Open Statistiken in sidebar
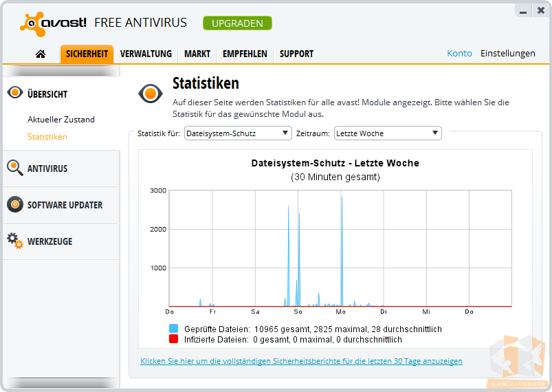The height and width of the screenshot is (392, 552). click(47, 137)
